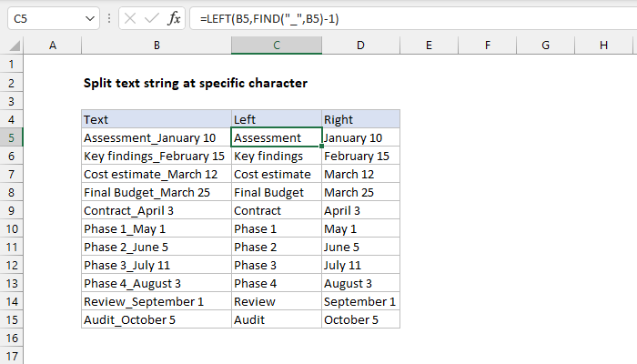Select row 5 header
Screen dimensions: 637x364
point(12,137)
